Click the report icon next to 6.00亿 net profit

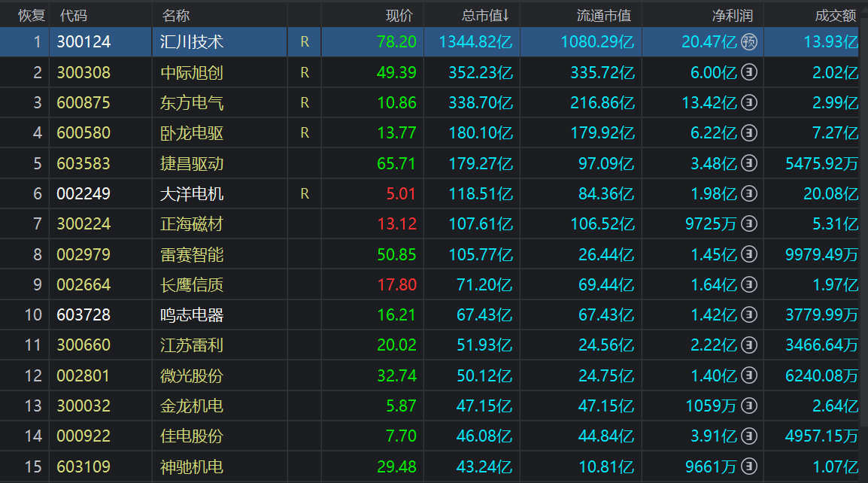coord(749,72)
